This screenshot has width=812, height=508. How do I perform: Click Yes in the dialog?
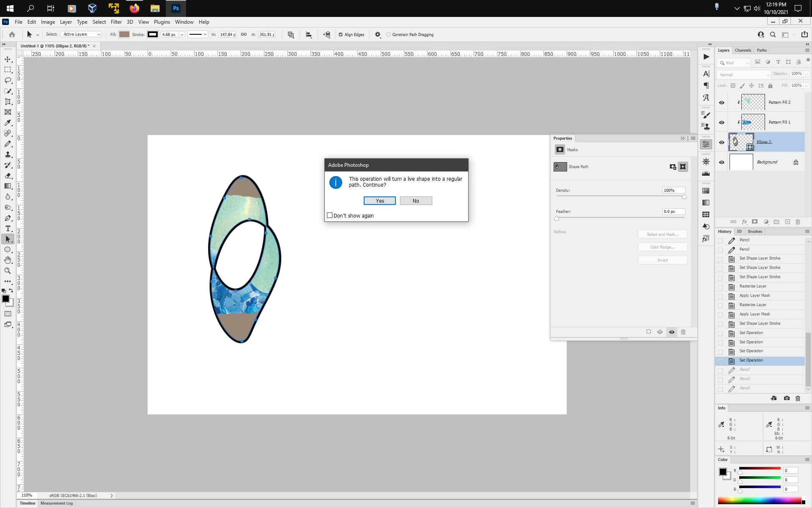click(379, 201)
